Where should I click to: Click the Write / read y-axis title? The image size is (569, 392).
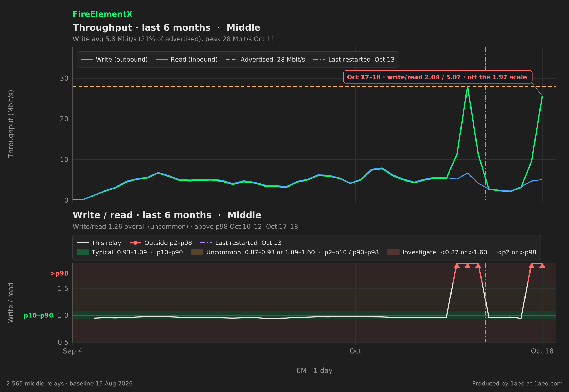click(x=11, y=303)
